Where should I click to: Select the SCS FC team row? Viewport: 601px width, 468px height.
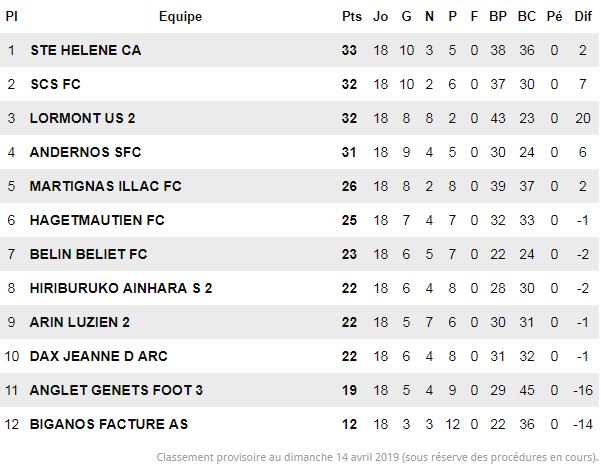click(x=300, y=84)
